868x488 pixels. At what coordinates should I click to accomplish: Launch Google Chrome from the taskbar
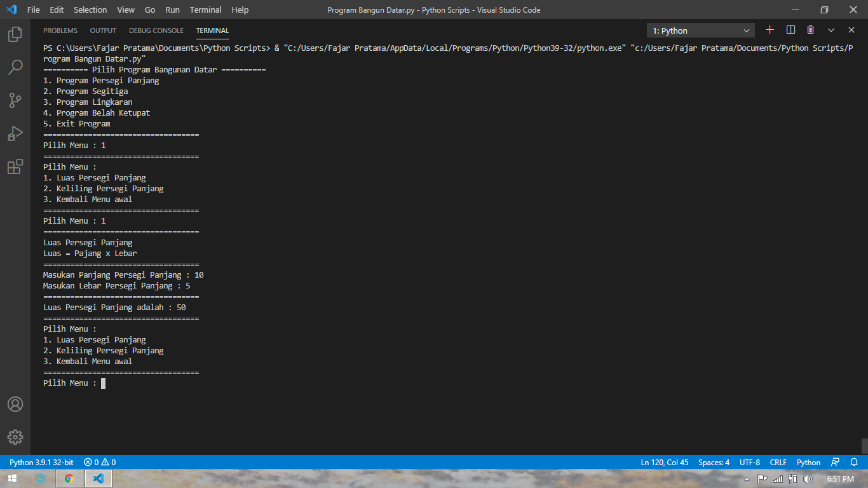pos(69,478)
